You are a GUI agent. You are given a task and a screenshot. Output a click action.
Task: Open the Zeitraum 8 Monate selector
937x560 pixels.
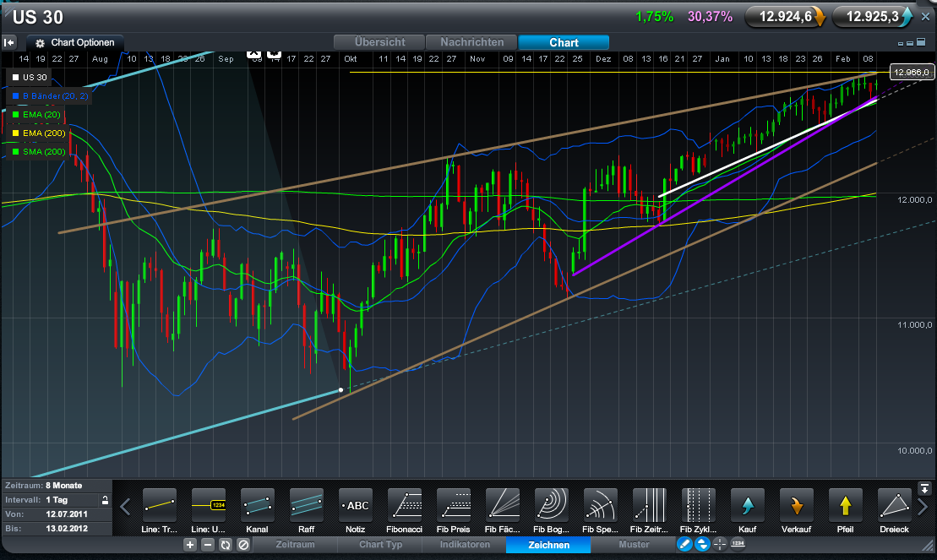[57, 486]
